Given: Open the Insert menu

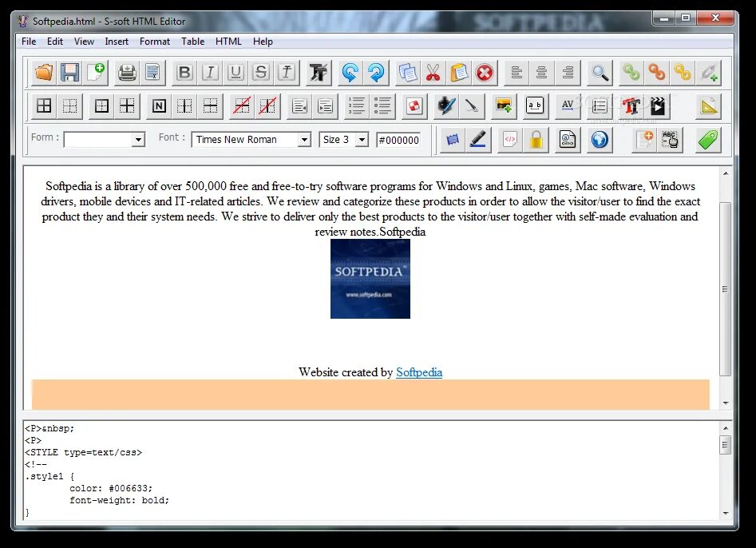Looking at the screenshot, I should [x=117, y=42].
